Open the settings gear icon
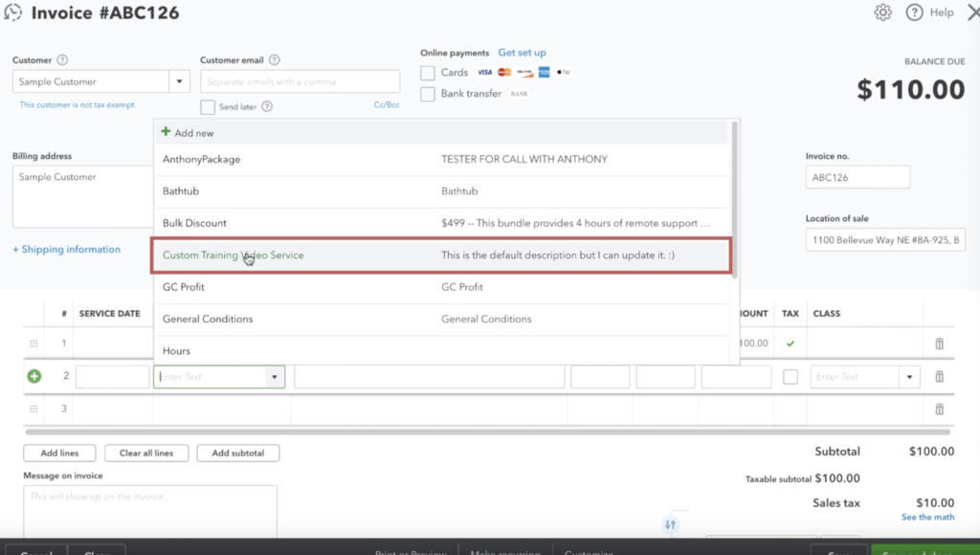 (x=882, y=12)
